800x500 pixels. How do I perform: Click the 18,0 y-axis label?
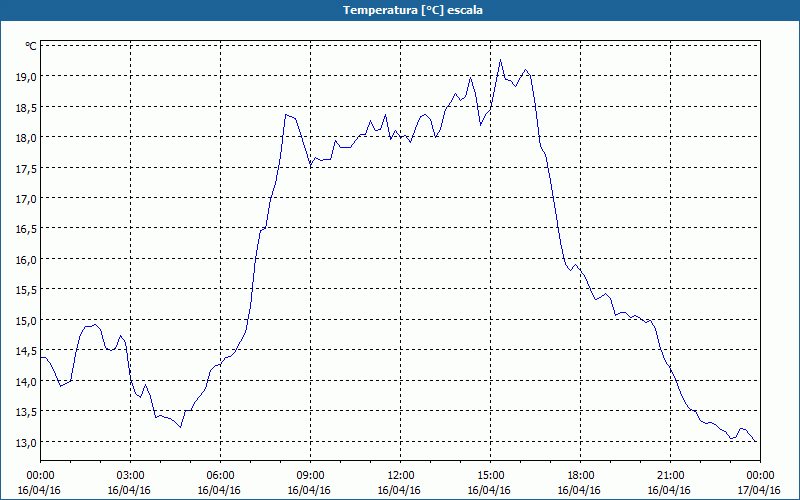pos(27,138)
